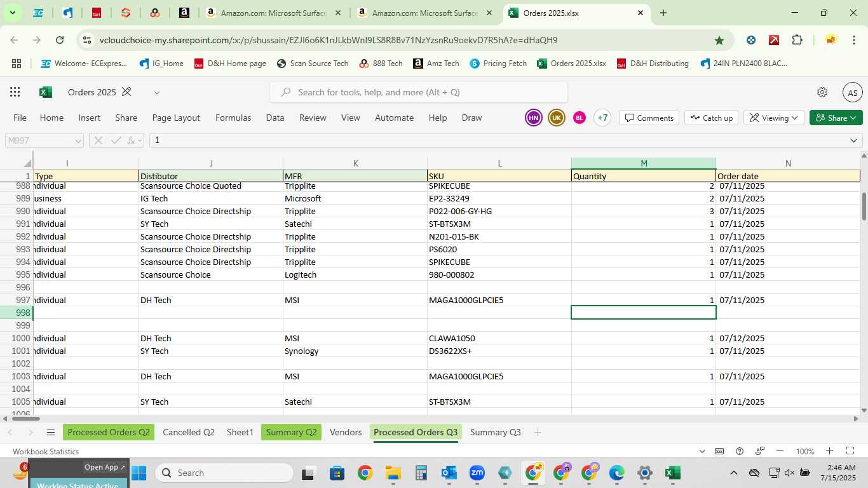The image size is (868, 488).
Task: Open Pricing Fetch bookmark
Action: click(498, 64)
